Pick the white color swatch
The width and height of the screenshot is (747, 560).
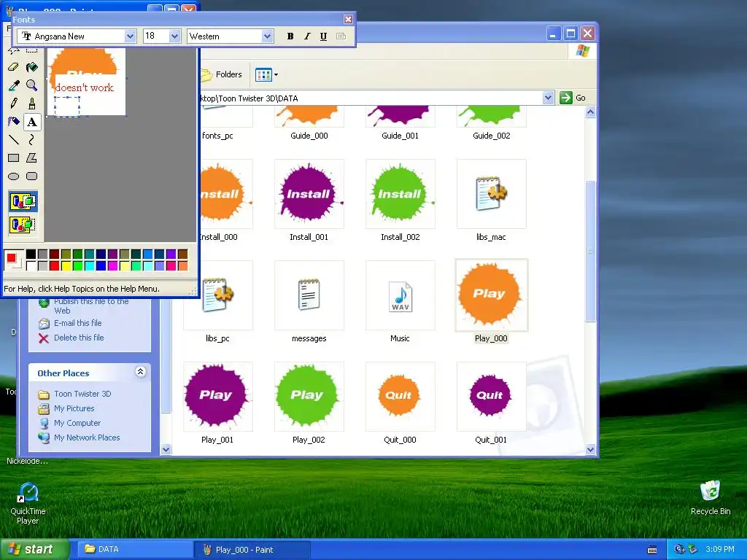point(31,265)
